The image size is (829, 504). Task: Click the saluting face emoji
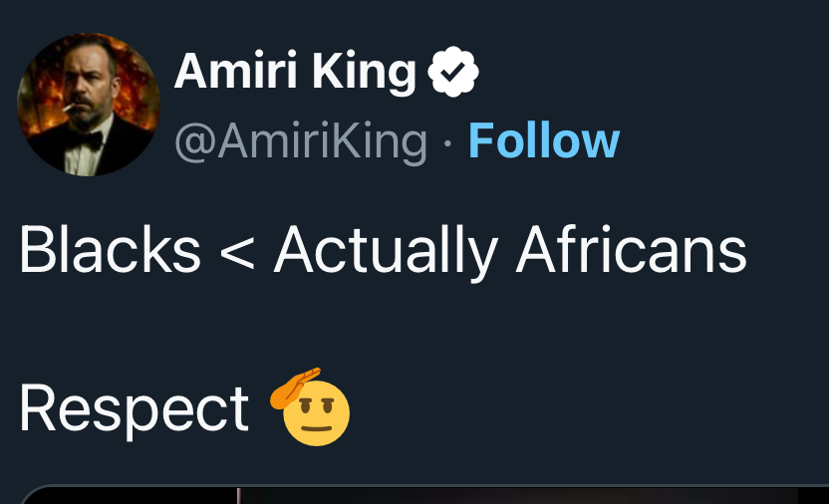point(312,408)
